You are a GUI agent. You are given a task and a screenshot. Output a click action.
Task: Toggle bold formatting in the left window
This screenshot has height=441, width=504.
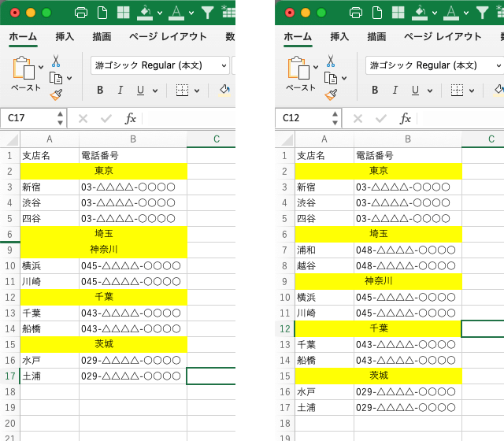(x=100, y=91)
